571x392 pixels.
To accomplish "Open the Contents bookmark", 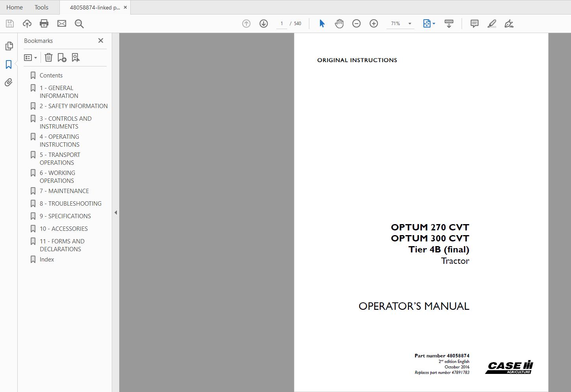I will (x=51, y=75).
